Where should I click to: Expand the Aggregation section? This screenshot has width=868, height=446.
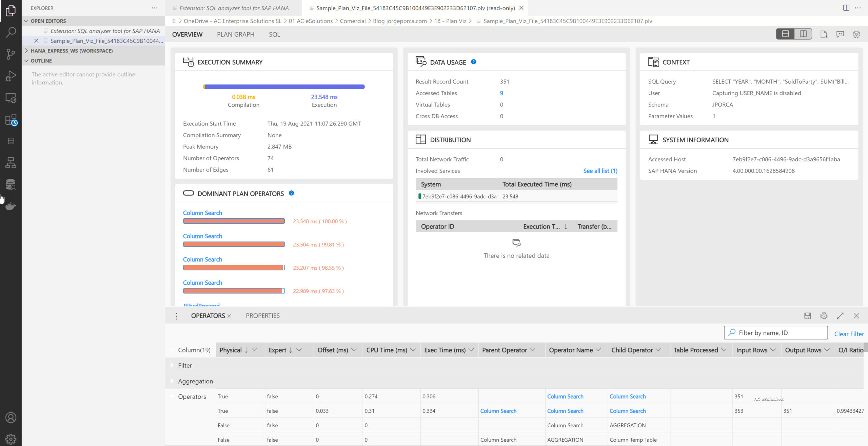[x=173, y=381]
